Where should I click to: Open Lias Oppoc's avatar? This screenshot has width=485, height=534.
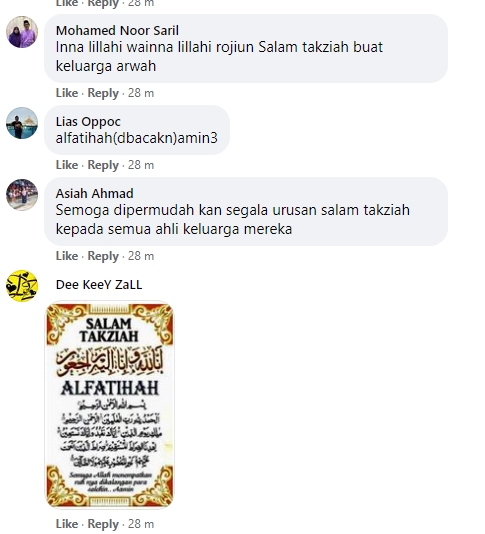pos(22,123)
